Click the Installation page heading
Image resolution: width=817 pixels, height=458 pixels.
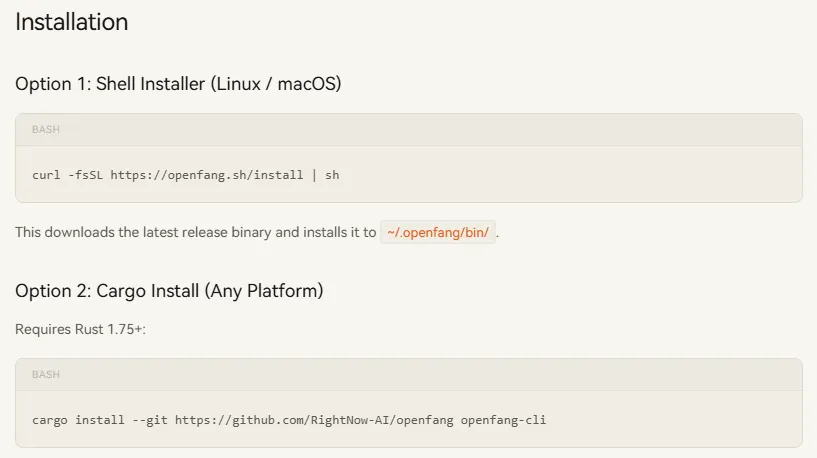tap(71, 22)
